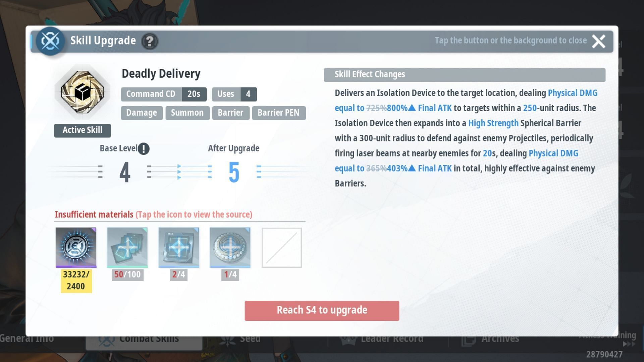The image size is (644, 362).
Task: Click the first material icon to view source
Action: 75,247
